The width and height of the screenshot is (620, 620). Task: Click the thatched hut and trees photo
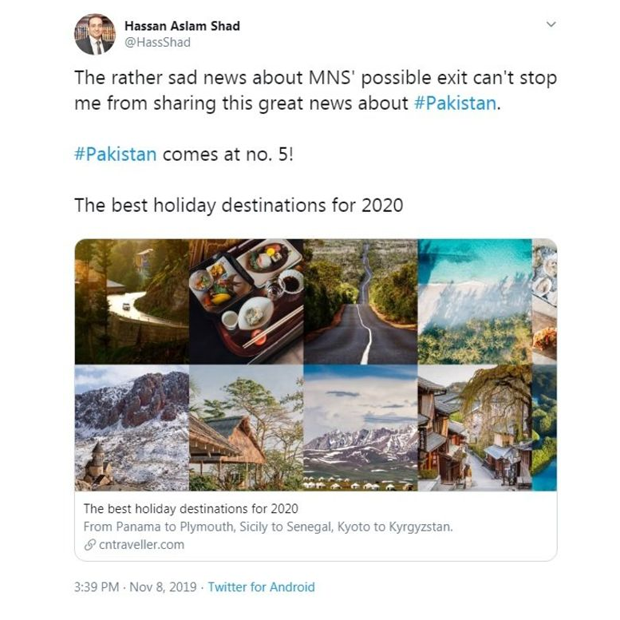click(246, 428)
